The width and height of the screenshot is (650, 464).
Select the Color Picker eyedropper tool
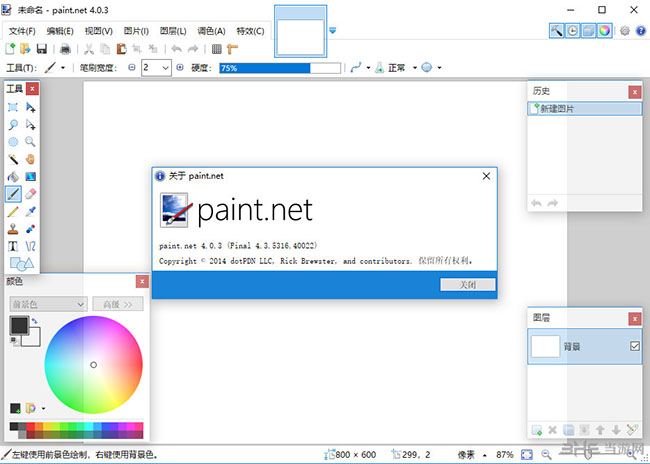pos(30,211)
